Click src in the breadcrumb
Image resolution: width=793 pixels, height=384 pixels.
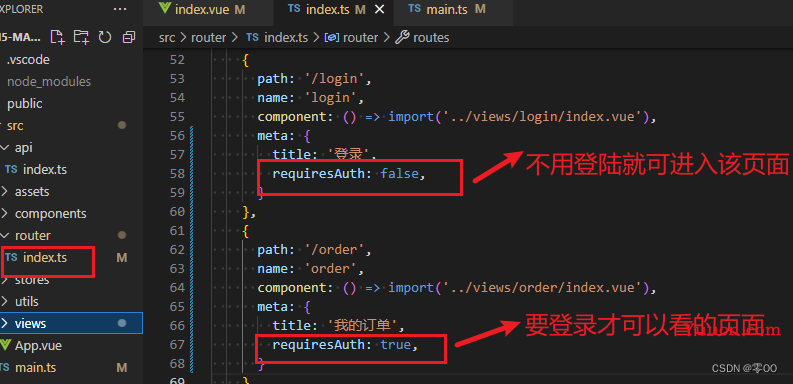coord(167,38)
